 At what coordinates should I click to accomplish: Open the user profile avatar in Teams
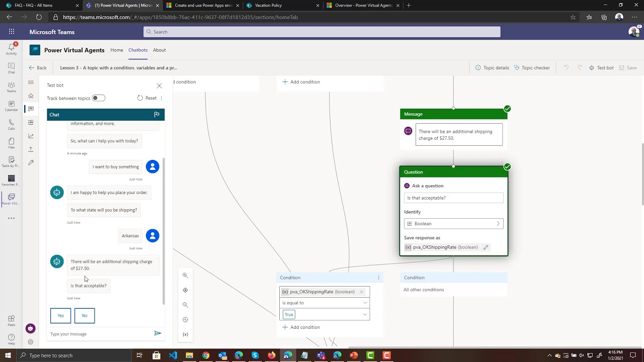pos(634,32)
